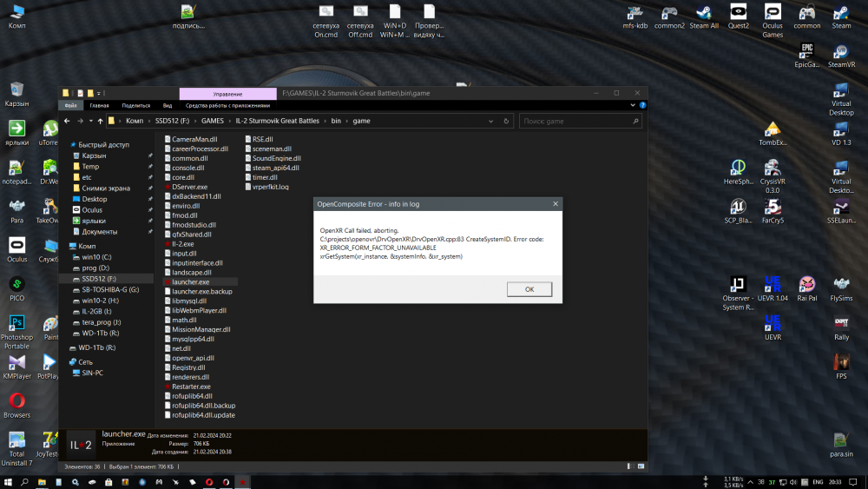Click OK in the OpenComposite Error dialog
This screenshot has height=489, width=868.
(529, 289)
